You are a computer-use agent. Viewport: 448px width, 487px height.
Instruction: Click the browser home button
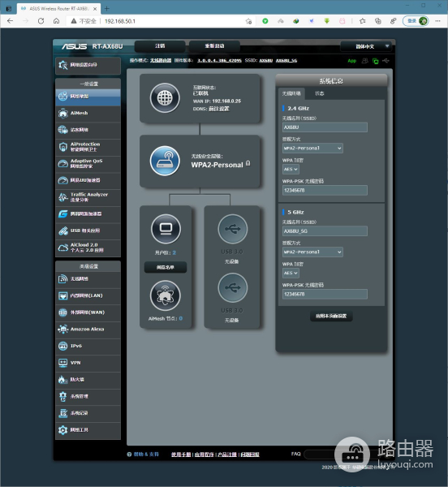[56, 21]
